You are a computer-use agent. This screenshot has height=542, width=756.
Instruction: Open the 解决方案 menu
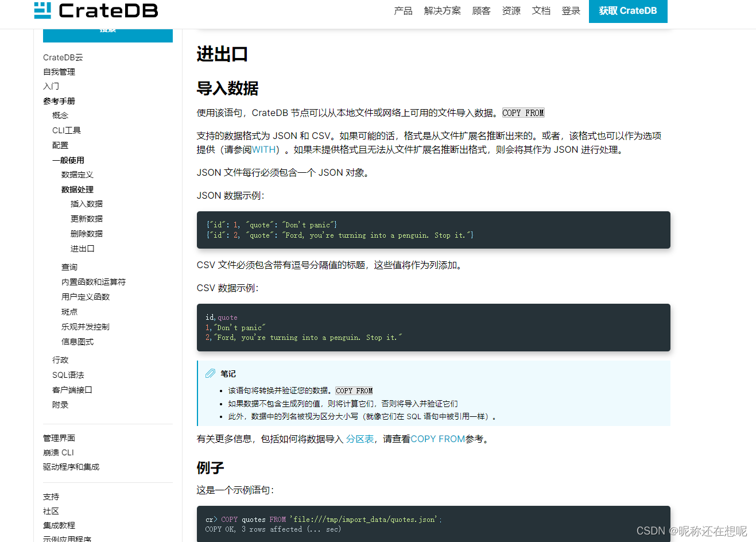coord(442,11)
